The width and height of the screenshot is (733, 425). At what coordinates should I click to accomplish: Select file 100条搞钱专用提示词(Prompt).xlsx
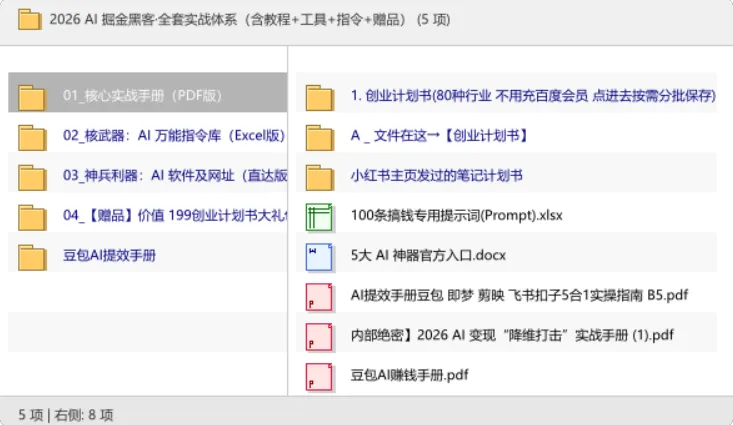tap(457, 216)
